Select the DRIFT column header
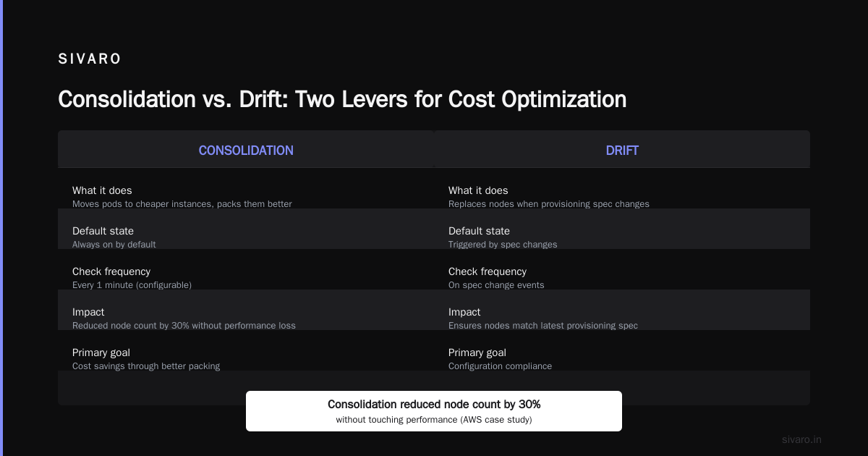 [x=622, y=151]
